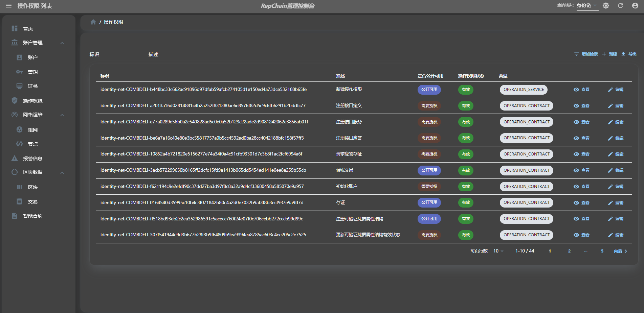This screenshot has height=313, width=644.
Task: Click 需要授权 badge in 初始化账户 row
Action: click(x=429, y=187)
